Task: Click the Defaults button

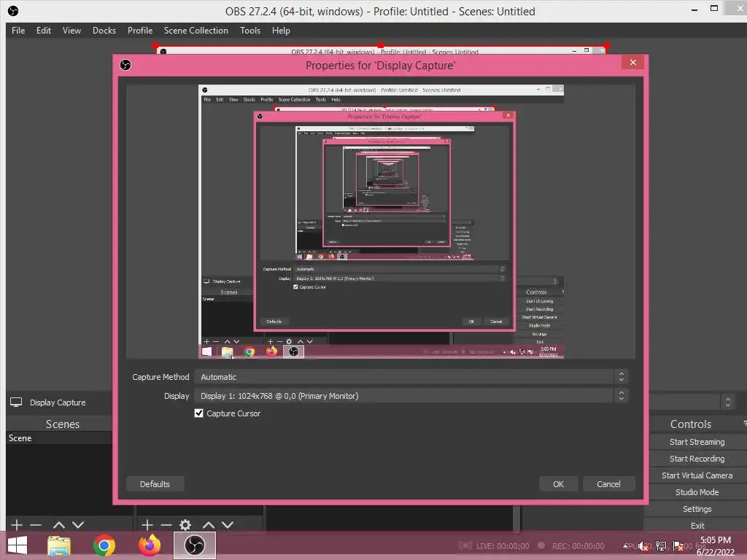Action: click(x=155, y=484)
